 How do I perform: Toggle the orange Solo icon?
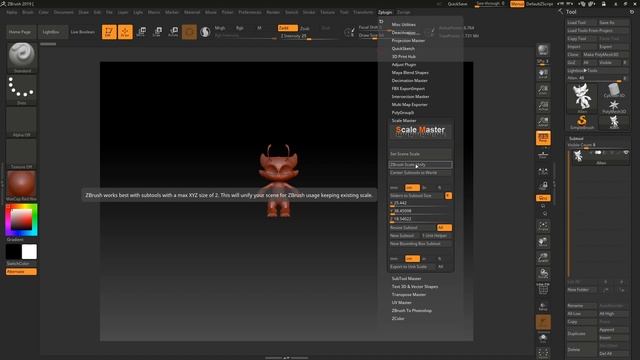(x=543, y=322)
